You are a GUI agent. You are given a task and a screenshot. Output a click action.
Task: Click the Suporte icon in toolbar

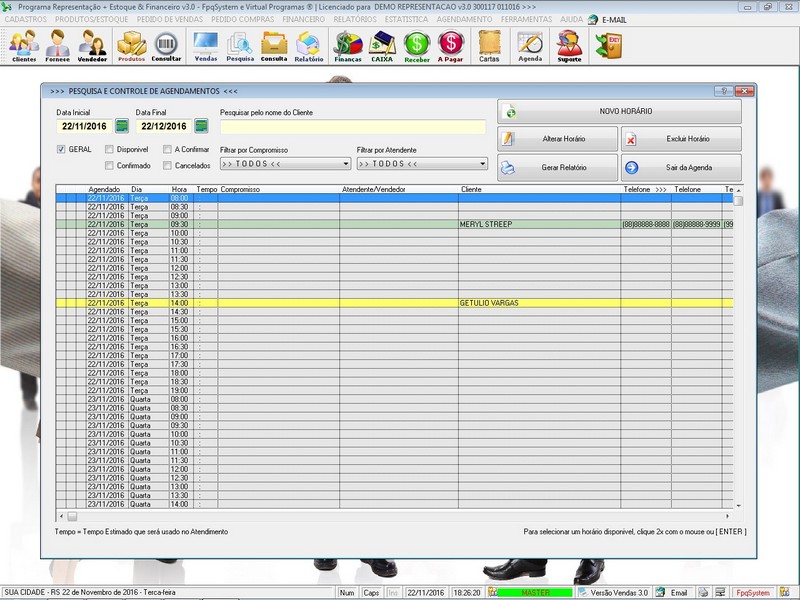coord(569,46)
